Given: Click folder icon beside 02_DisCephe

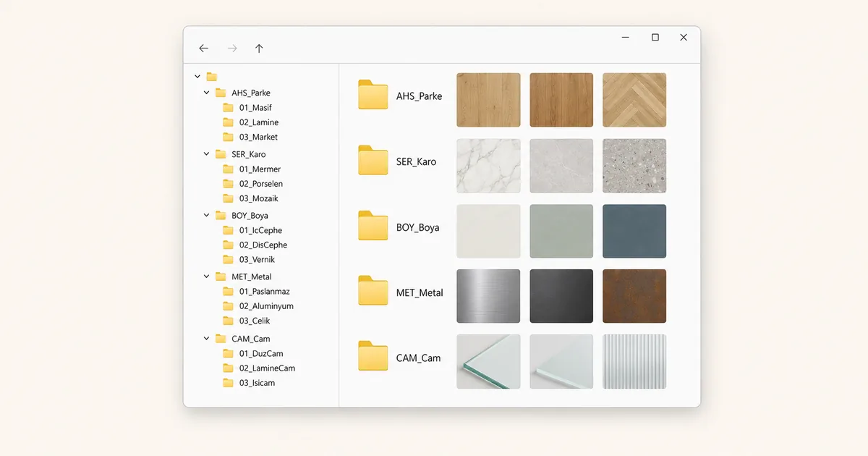Looking at the screenshot, I should (229, 245).
